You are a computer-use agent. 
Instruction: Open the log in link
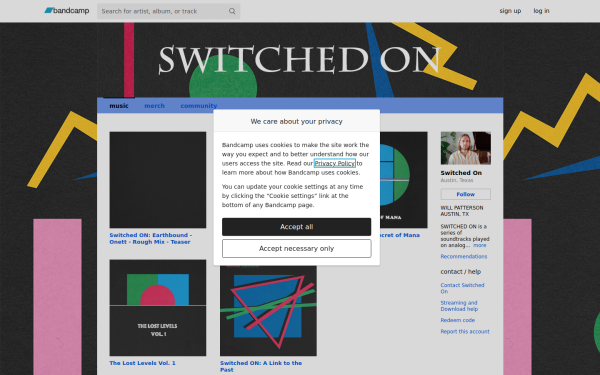point(541,11)
